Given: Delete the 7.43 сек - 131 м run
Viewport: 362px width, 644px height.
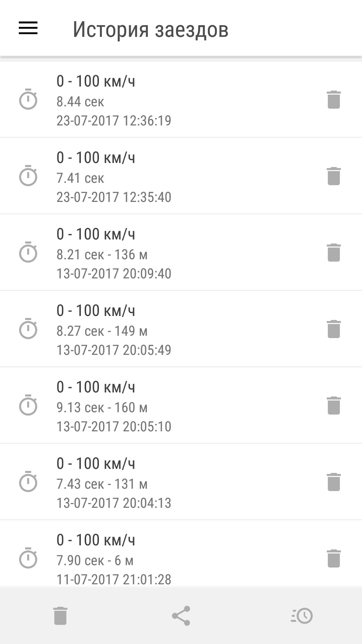Looking at the screenshot, I should click(x=334, y=482).
